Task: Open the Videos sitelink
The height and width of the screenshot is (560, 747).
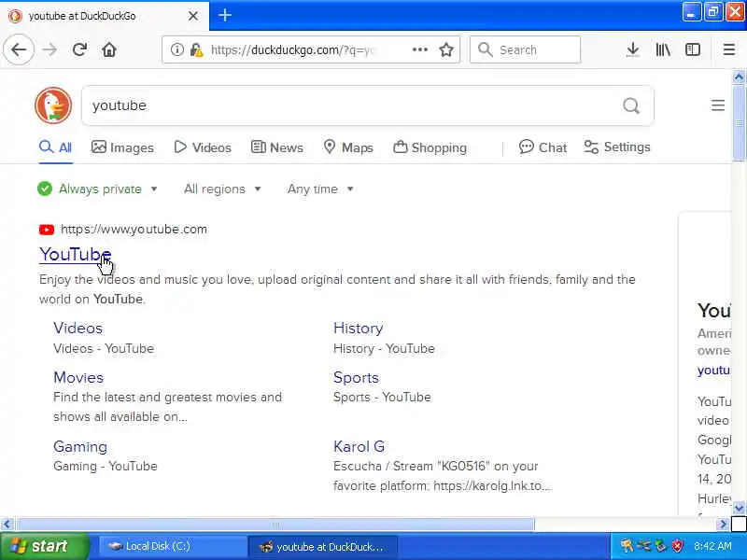Action: coord(78,329)
